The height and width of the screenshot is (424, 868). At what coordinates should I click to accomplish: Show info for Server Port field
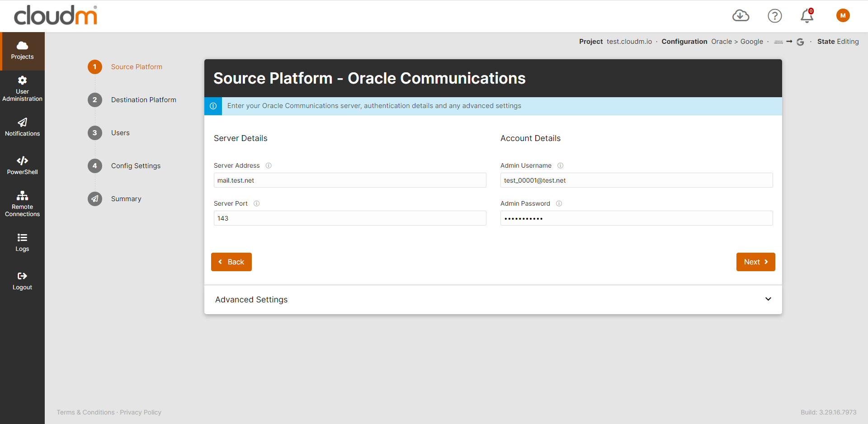tap(256, 203)
